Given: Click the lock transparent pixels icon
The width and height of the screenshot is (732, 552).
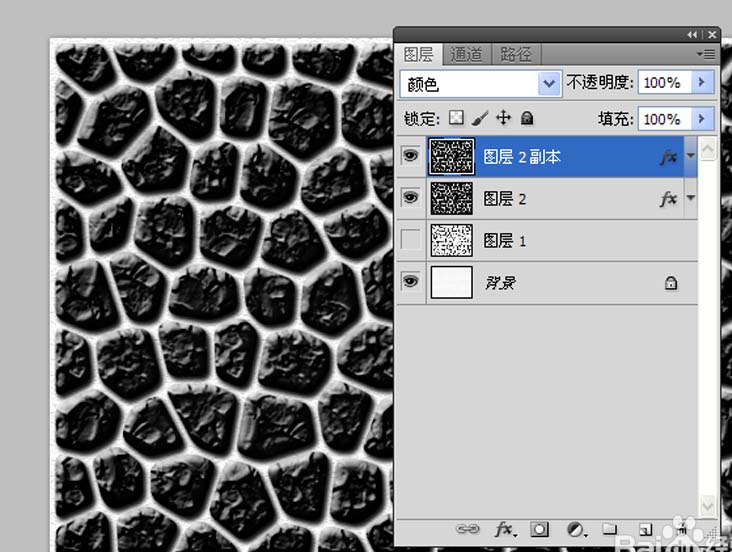Looking at the screenshot, I should (x=456, y=118).
